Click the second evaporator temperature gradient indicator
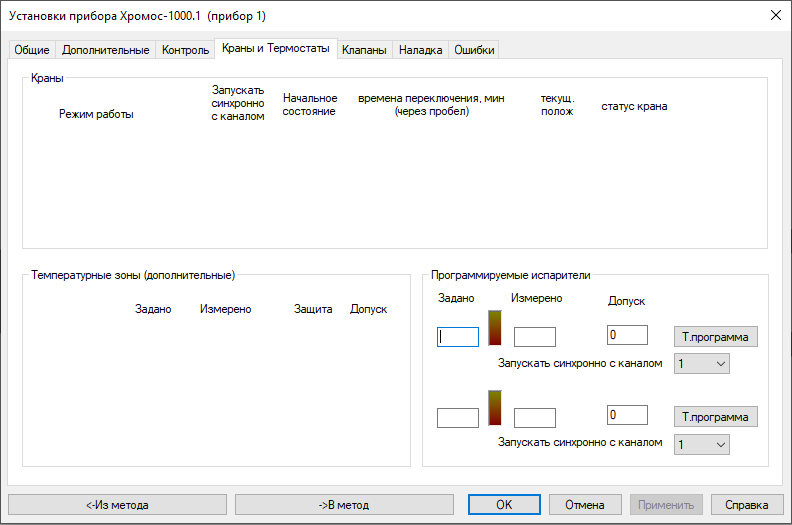The image size is (792, 525). [495, 408]
